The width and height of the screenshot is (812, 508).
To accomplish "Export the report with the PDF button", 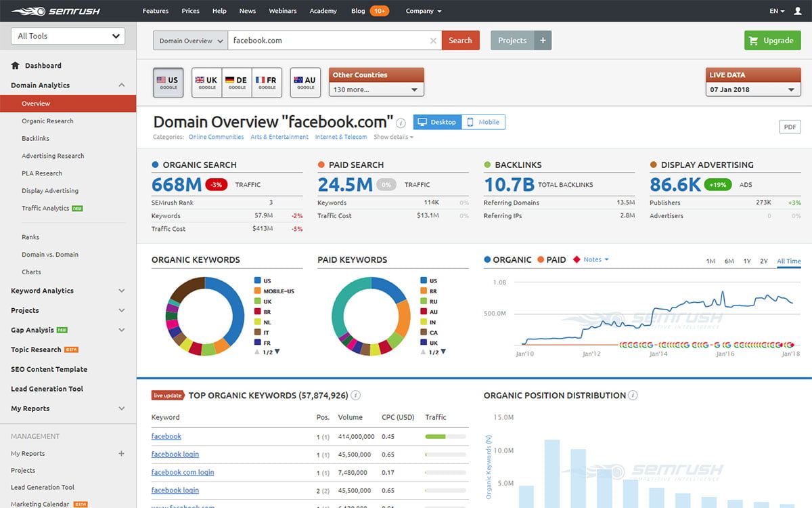I will click(790, 127).
